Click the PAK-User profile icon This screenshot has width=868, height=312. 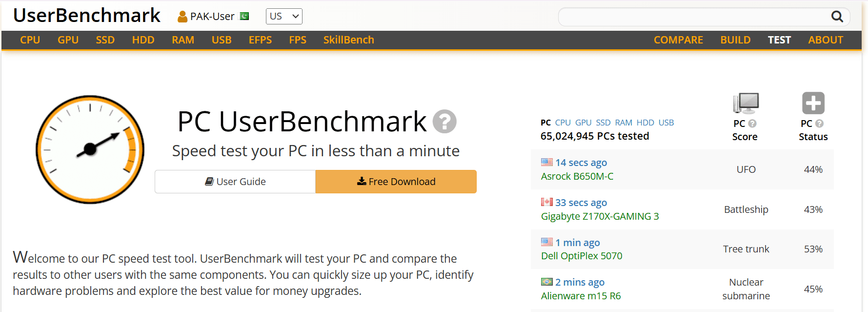pos(182,17)
